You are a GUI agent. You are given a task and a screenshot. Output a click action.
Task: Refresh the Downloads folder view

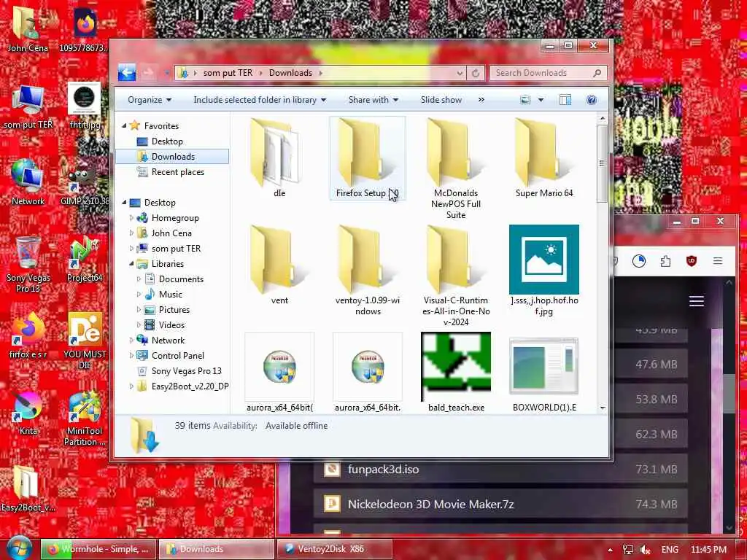[475, 73]
